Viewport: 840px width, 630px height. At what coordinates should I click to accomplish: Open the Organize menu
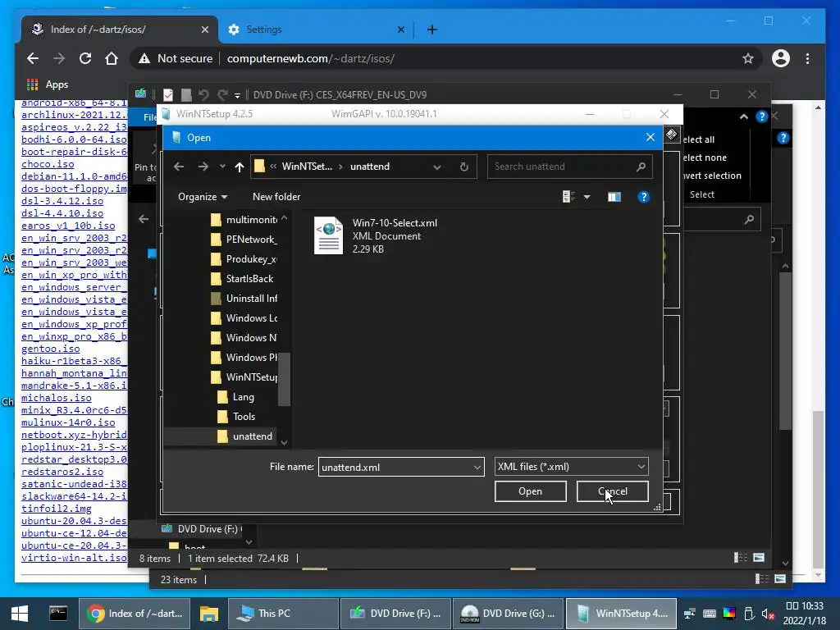pos(203,197)
